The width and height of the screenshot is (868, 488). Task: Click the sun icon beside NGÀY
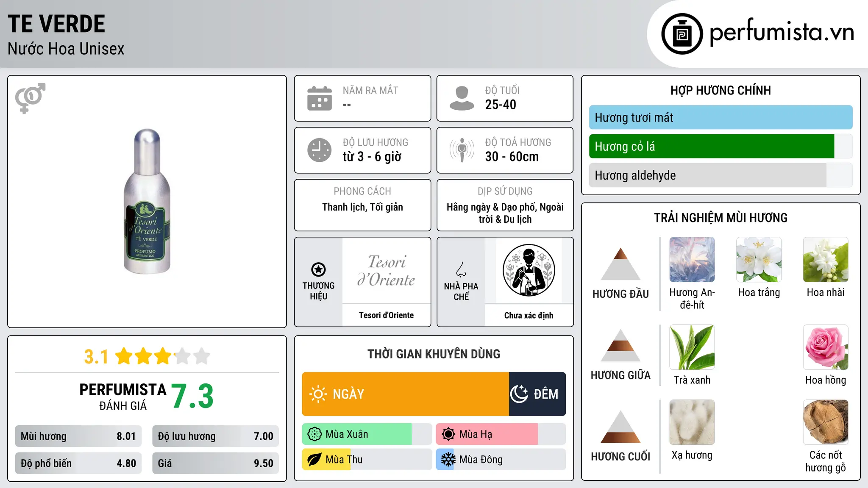point(318,394)
